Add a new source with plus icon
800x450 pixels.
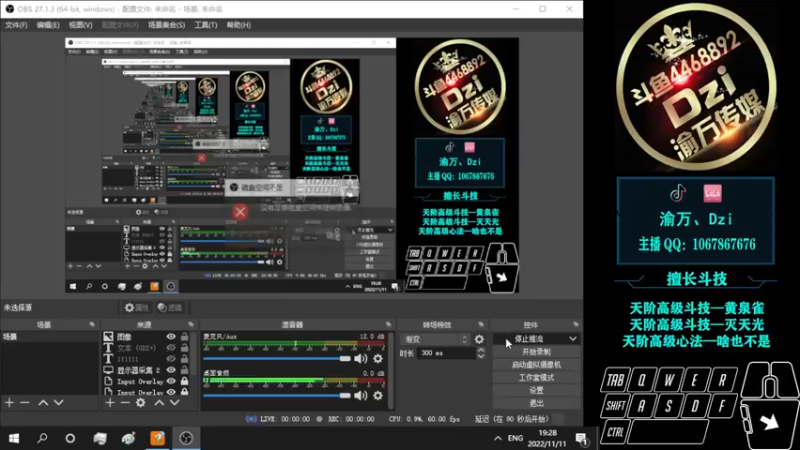[110, 403]
